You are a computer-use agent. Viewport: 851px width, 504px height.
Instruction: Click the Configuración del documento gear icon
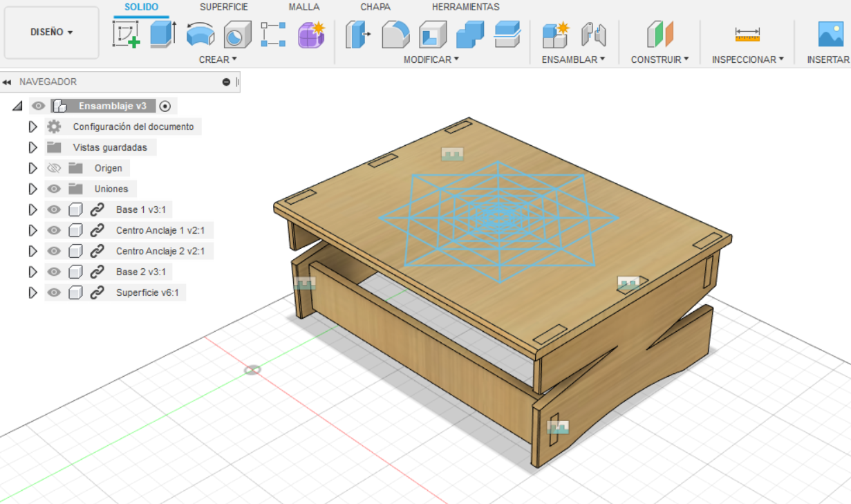pos(54,127)
